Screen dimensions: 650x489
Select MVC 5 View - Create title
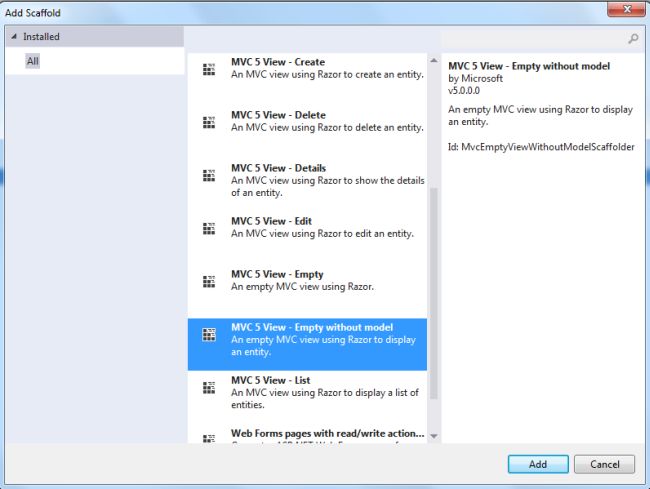278,62
